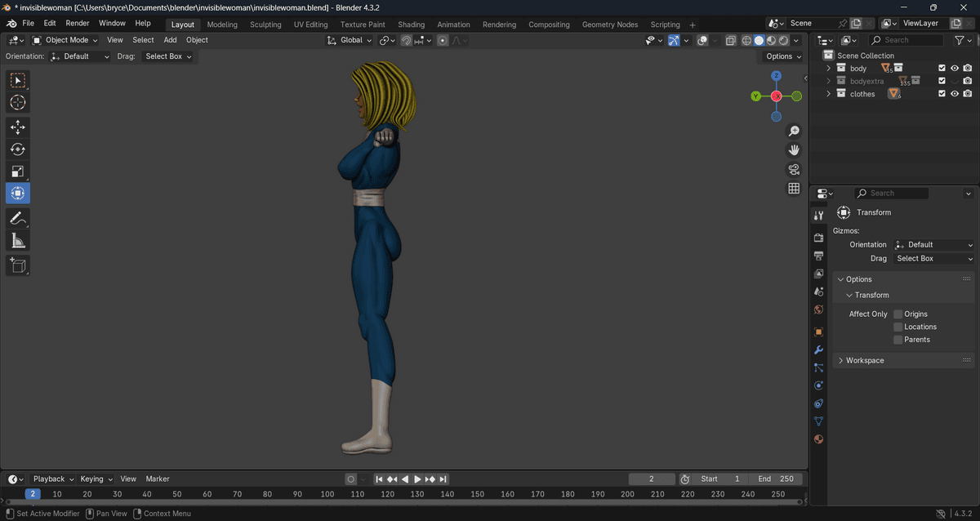Viewport: 980px width, 521px height.
Task: Switch to the Sculpting workspace tab
Action: (x=265, y=24)
